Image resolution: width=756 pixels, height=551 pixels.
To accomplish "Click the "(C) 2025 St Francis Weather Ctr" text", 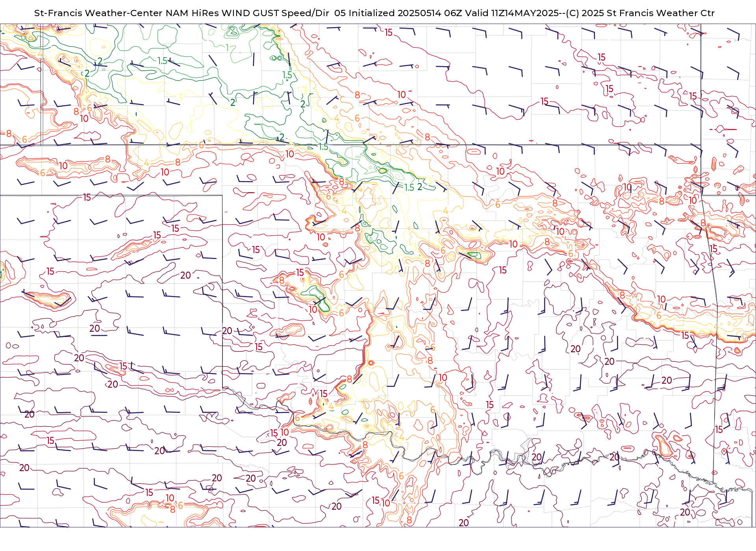I will (640, 13).
